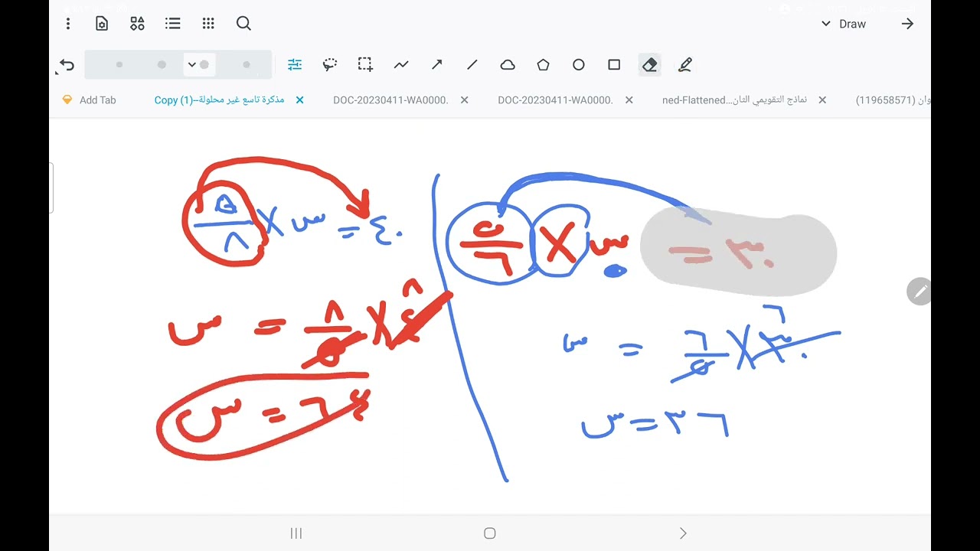Close the Copy (1) document tab
This screenshot has width=980, height=551.
point(300,100)
